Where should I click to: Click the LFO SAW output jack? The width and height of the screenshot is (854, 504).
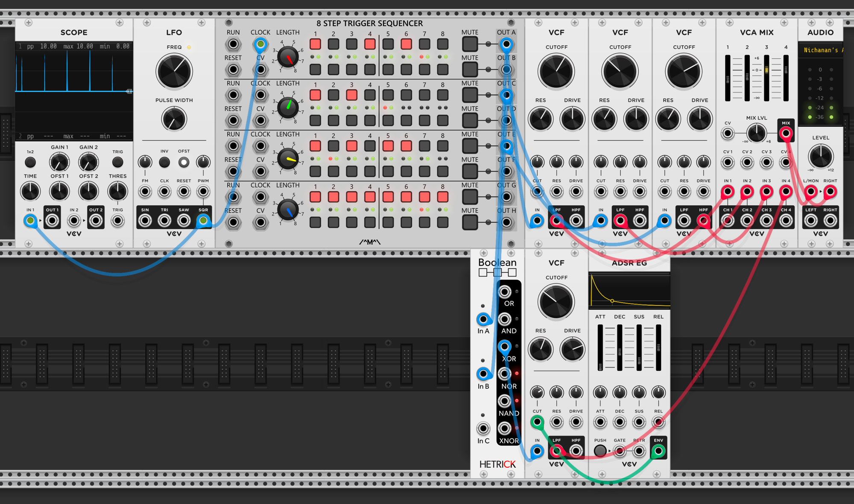tap(184, 221)
